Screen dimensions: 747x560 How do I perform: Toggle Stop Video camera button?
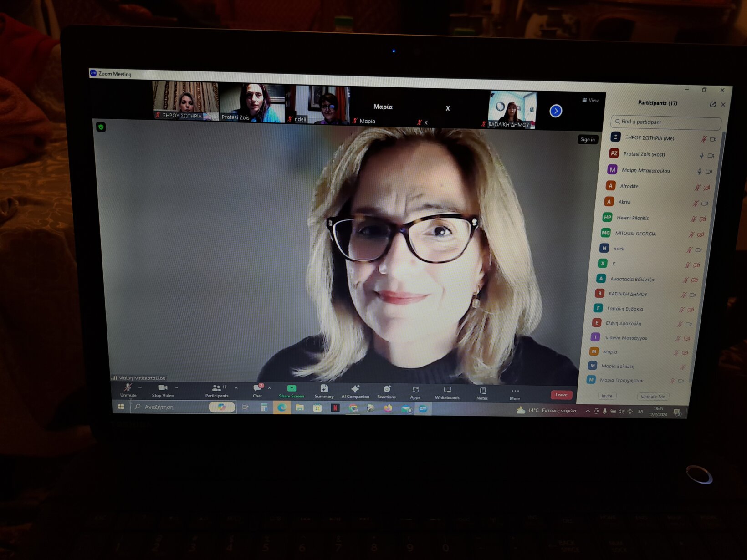163,389
